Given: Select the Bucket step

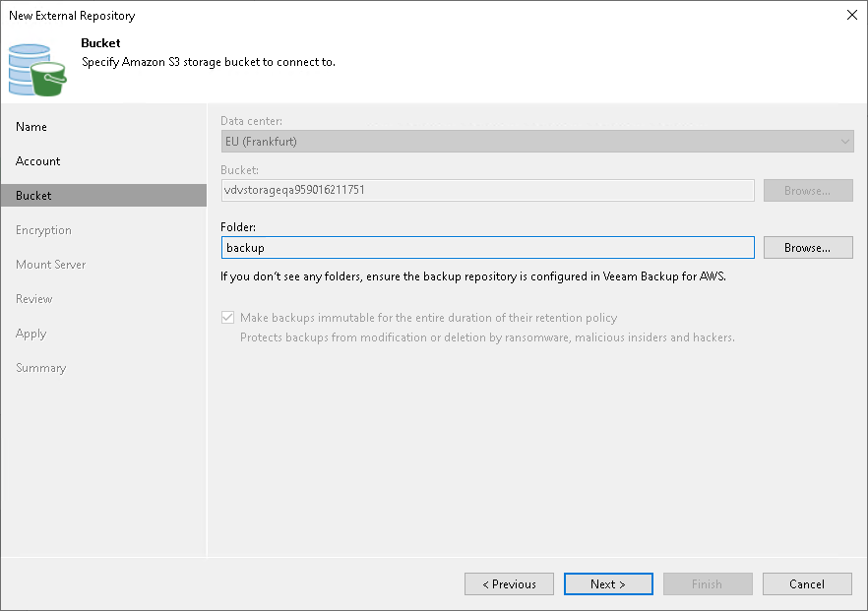Looking at the screenshot, I should tap(103, 196).
